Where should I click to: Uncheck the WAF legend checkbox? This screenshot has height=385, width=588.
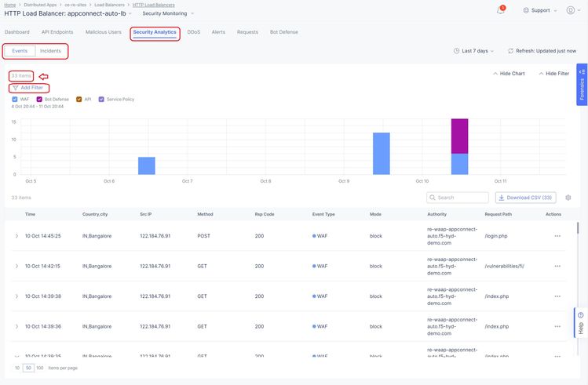(15, 100)
